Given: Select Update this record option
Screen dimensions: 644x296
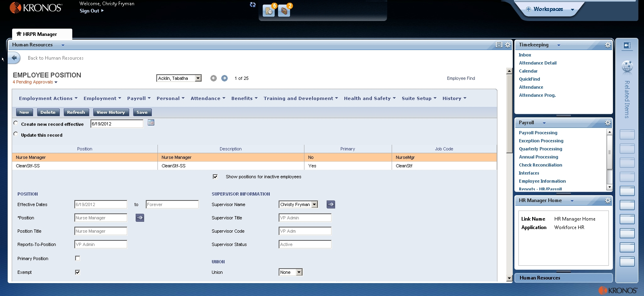Looking at the screenshot, I should tap(16, 134).
